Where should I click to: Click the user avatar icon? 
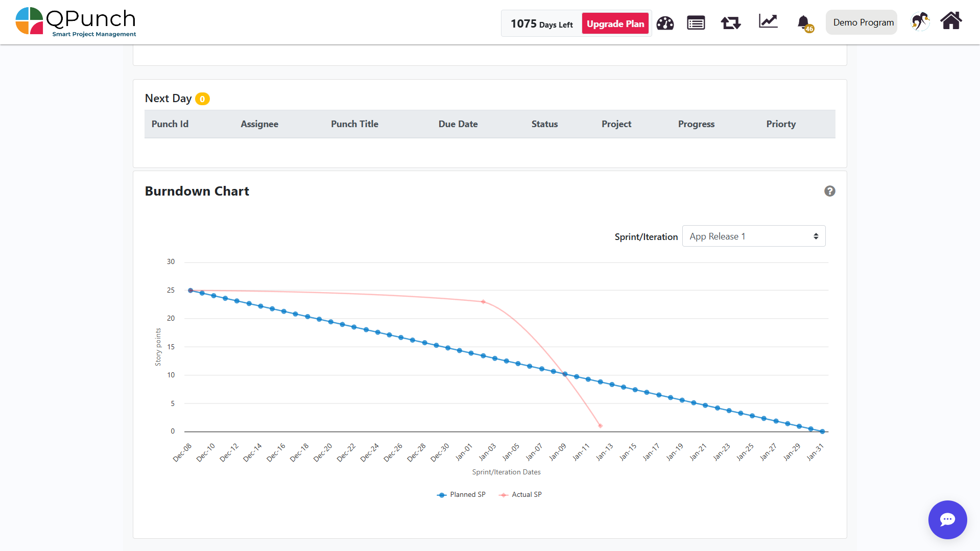click(920, 22)
